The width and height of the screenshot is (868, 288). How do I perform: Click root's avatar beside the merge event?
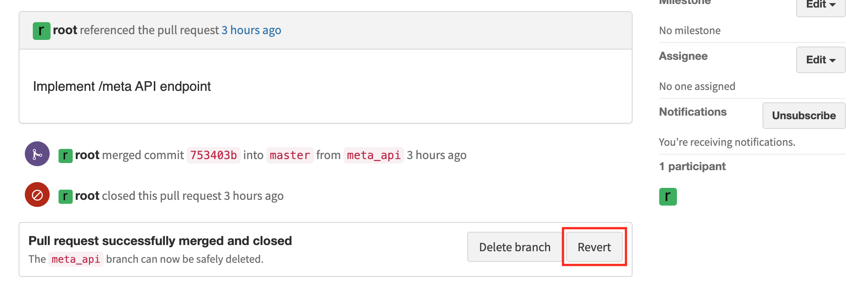coord(65,155)
